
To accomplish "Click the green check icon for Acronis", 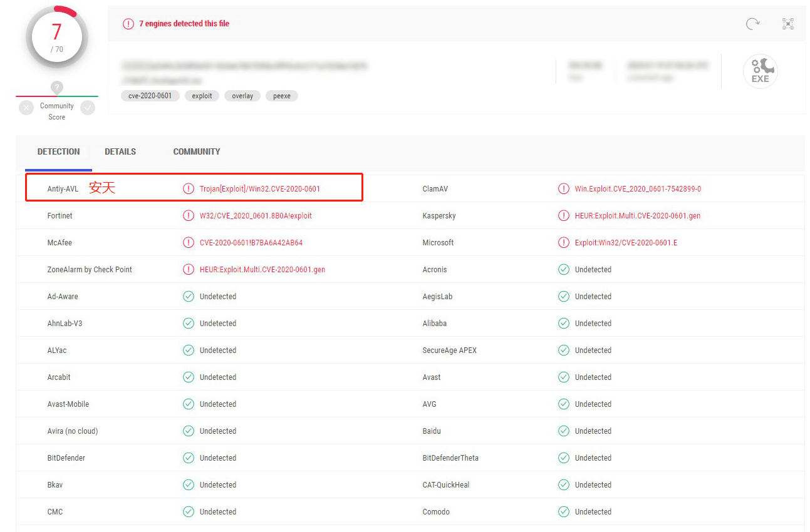I will click(x=564, y=270).
